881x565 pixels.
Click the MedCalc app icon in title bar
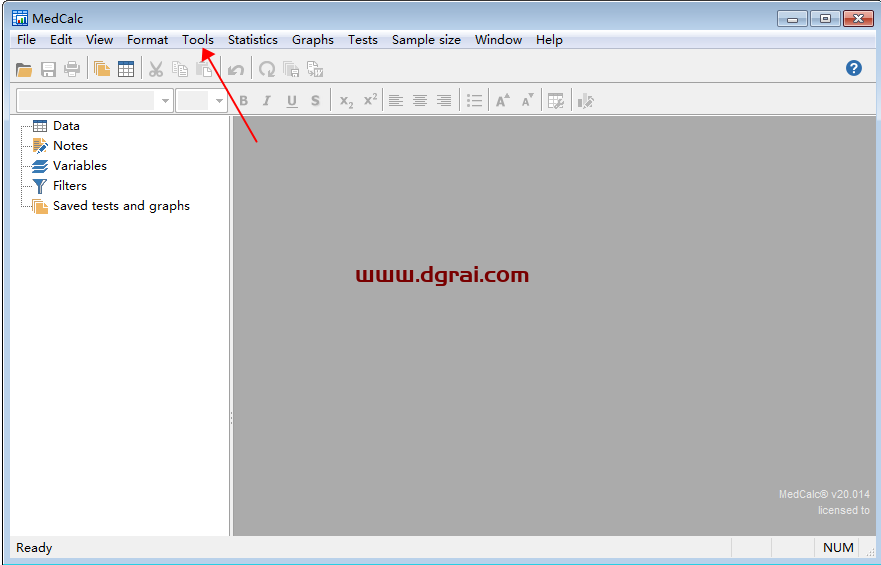[20, 18]
